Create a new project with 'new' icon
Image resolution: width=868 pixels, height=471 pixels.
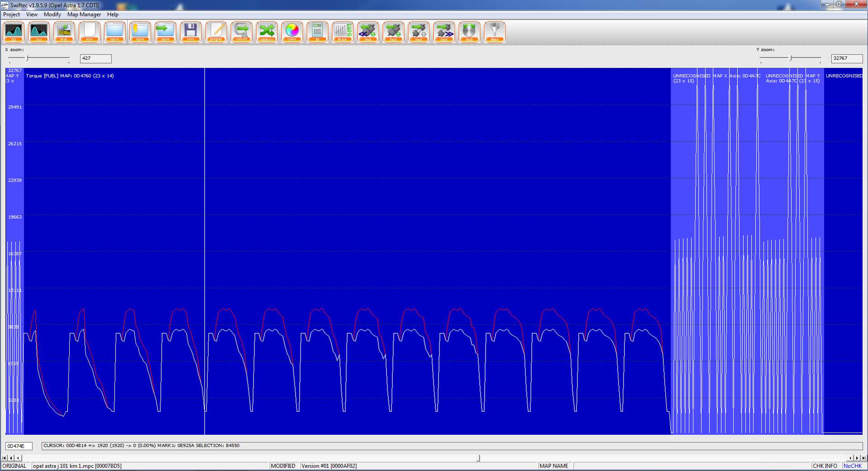(90, 32)
